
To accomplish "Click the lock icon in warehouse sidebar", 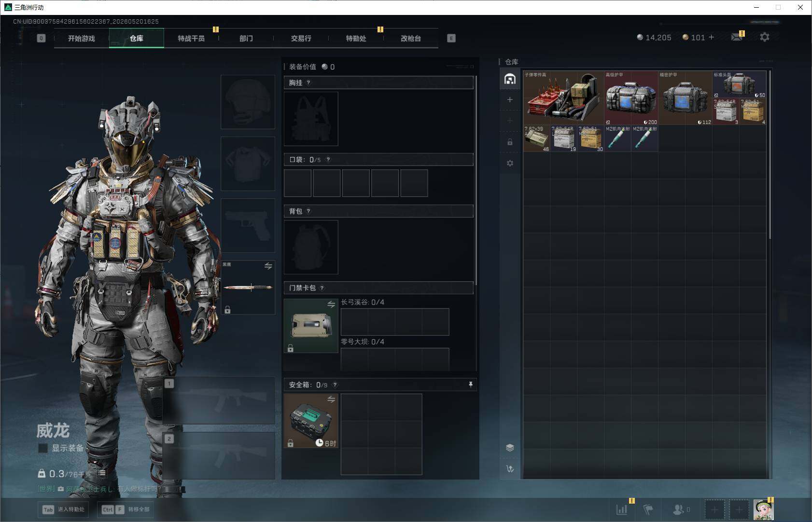I will click(x=510, y=142).
